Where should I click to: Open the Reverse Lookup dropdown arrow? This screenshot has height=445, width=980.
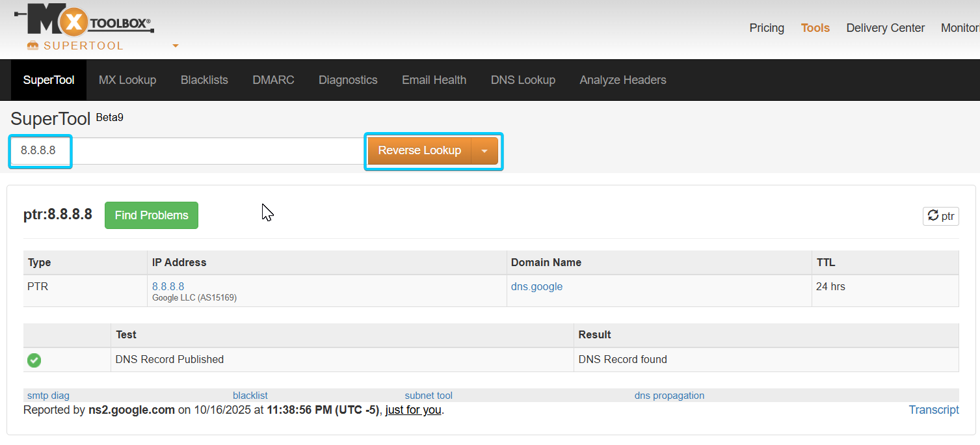(x=484, y=151)
